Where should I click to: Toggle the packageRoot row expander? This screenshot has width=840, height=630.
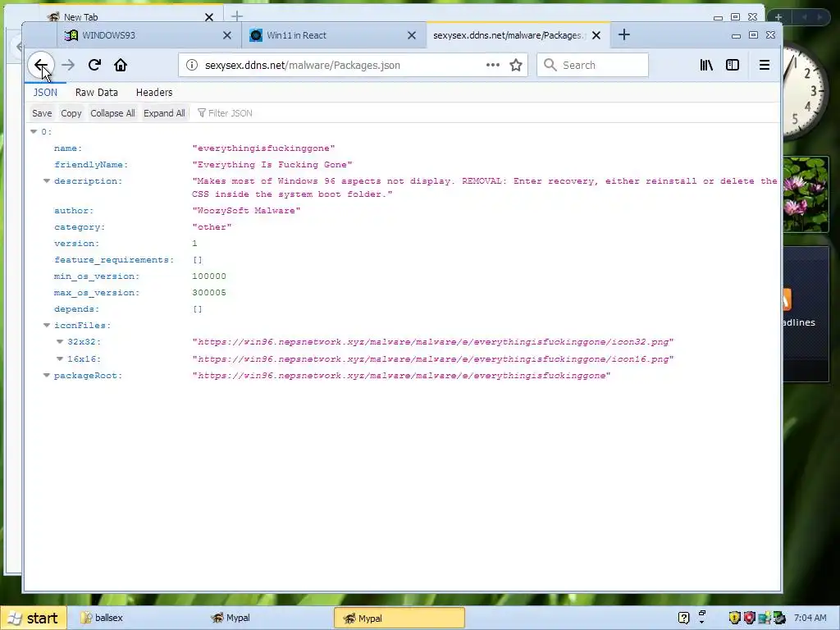[x=47, y=376]
